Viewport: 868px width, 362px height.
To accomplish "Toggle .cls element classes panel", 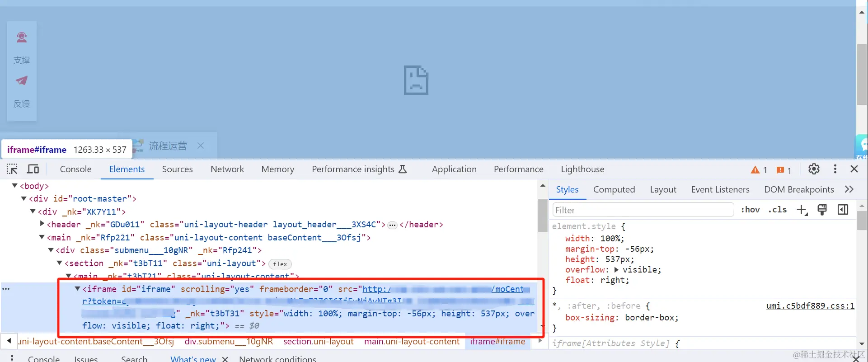I will pyautogui.click(x=778, y=210).
